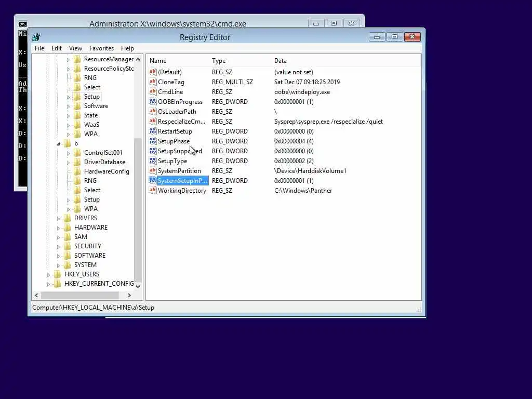532x399 pixels.
Task: Click the (Default) value icon
Action: pyautogui.click(x=153, y=72)
